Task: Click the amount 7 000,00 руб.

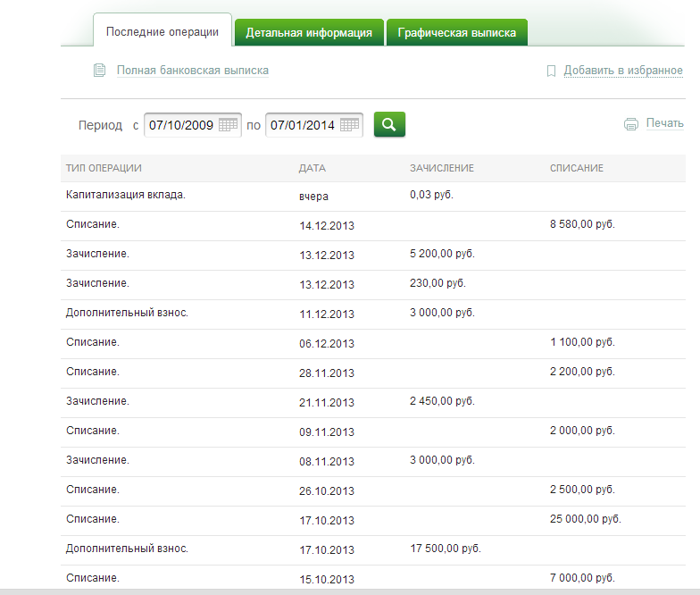Action: pos(582,578)
